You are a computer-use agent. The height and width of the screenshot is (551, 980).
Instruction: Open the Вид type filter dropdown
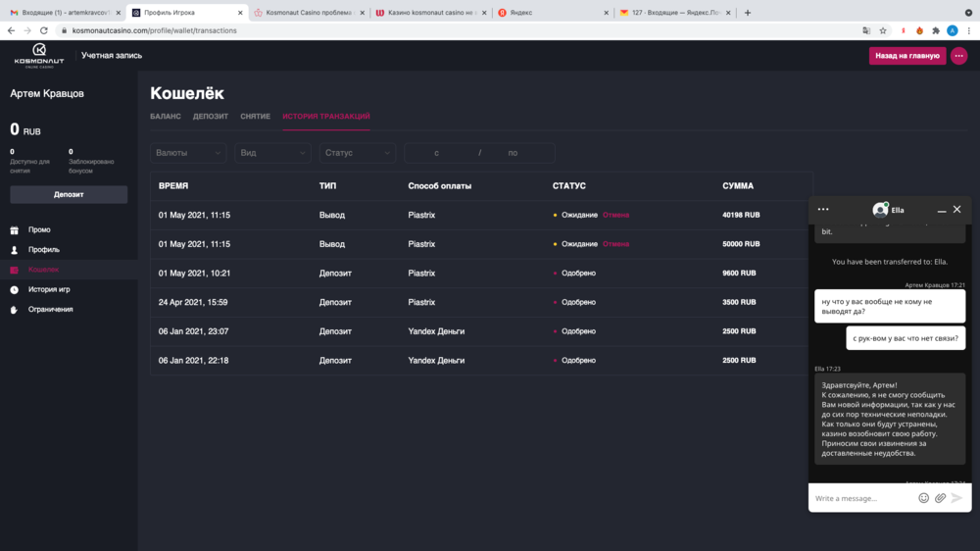coord(272,153)
